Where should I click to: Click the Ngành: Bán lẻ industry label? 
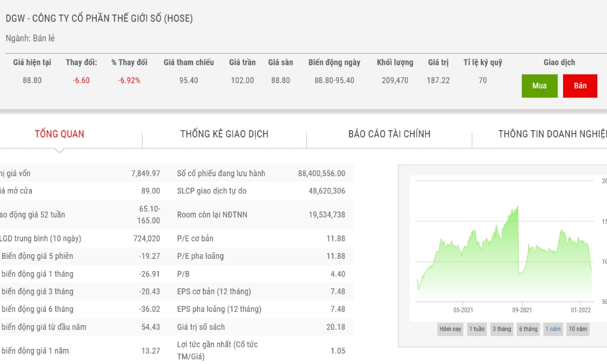click(x=30, y=38)
